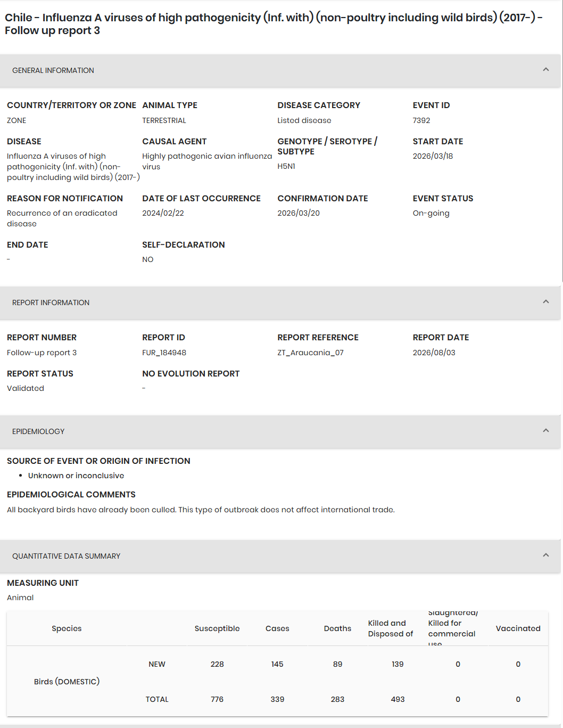Select the Susceptible column header
The image size is (563, 728).
(217, 628)
